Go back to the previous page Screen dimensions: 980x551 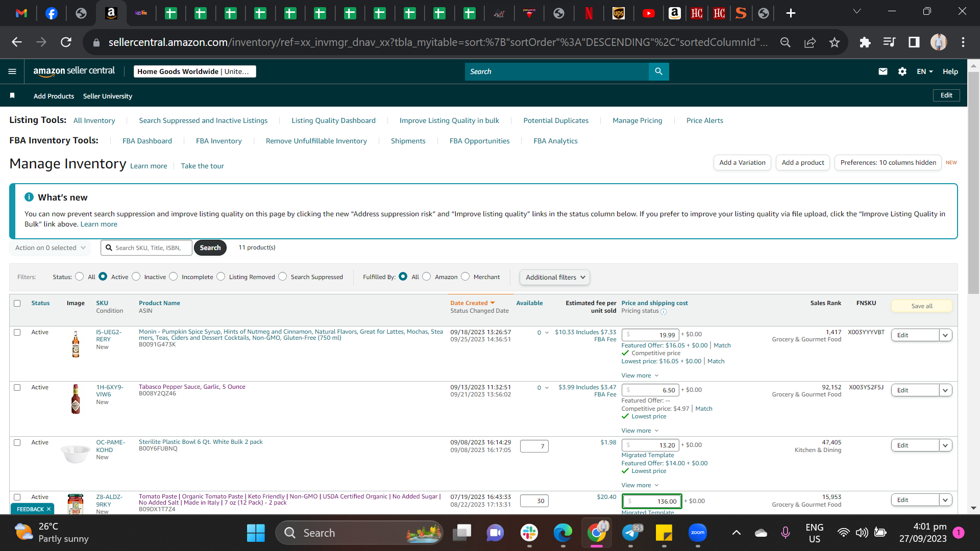click(x=17, y=42)
